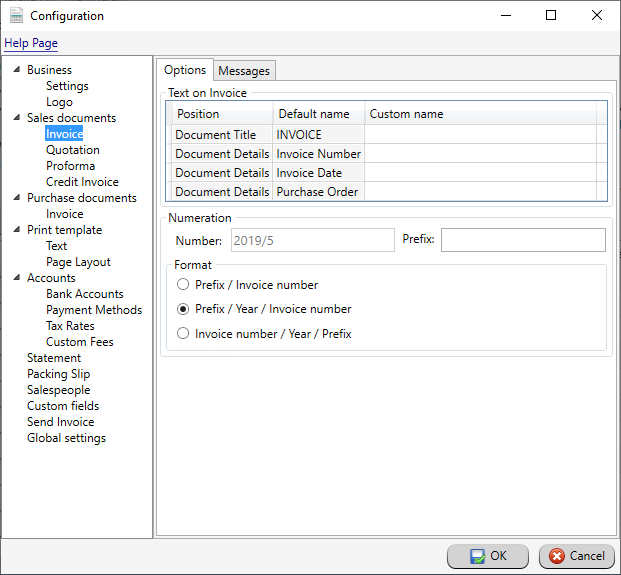The height and width of the screenshot is (575, 621).
Task: Edit custom name for Purchase Order row
Action: [480, 192]
